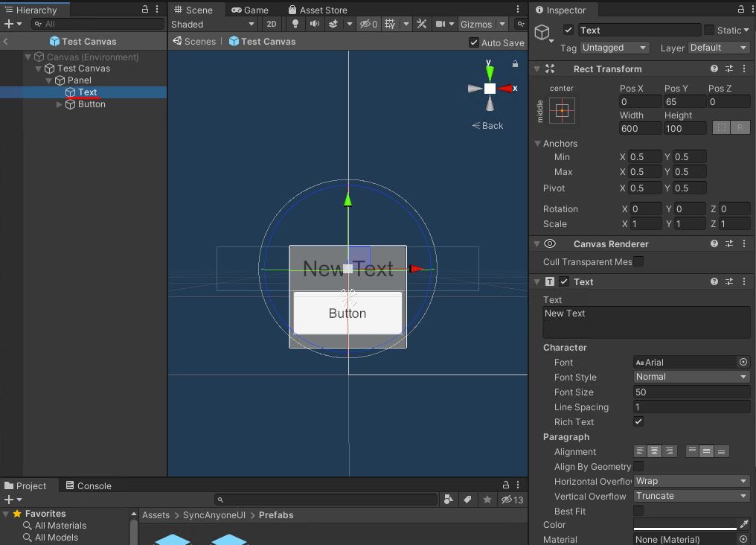Screen dimensions: 756x545
Task: Click the 2D view toggle button
Action: 272,24
